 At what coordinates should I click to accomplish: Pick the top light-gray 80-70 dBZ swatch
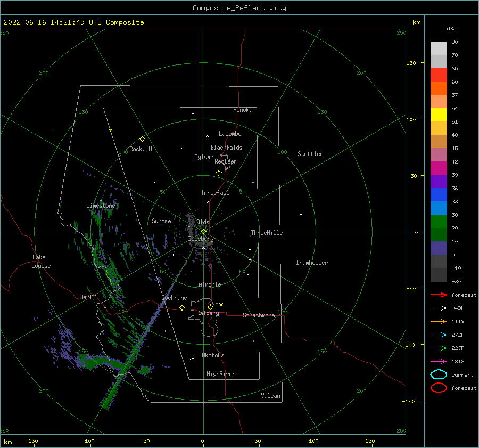(439, 48)
